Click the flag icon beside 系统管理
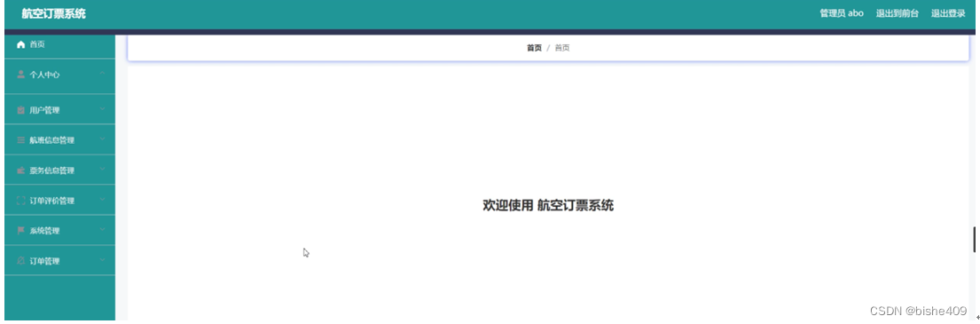Image resolution: width=980 pixels, height=324 pixels. pyautogui.click(x=20, y=231)
